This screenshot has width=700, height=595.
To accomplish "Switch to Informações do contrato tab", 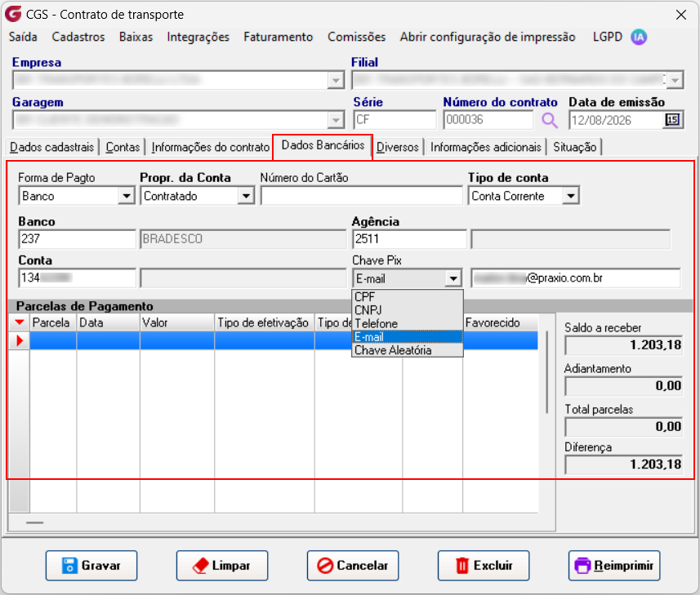I will [x=210, y=147].
